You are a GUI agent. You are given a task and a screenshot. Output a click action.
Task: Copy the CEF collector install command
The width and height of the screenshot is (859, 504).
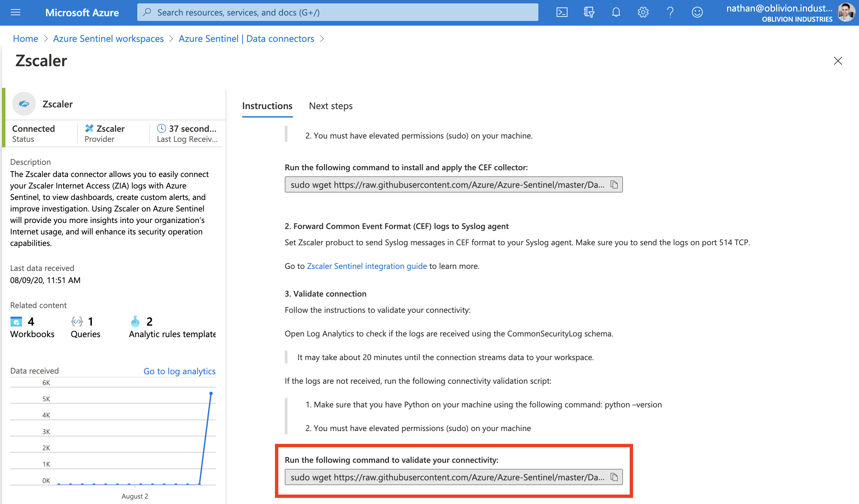(614, 184)
